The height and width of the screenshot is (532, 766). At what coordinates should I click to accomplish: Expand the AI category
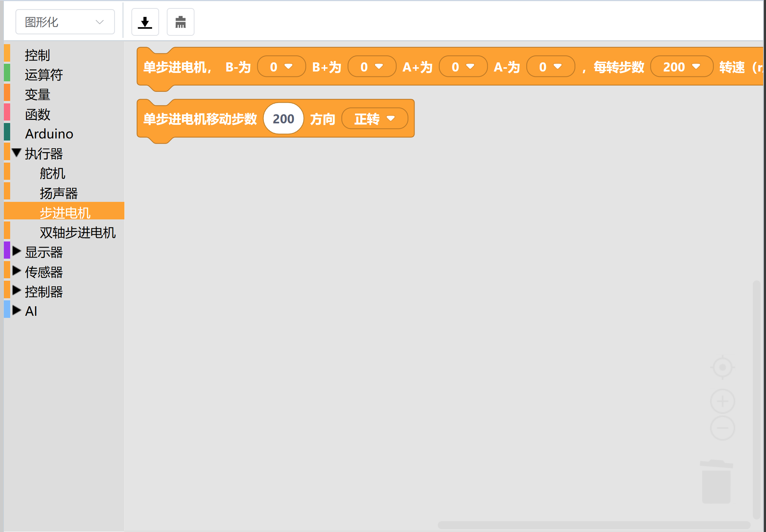click(x=16, y=311)
